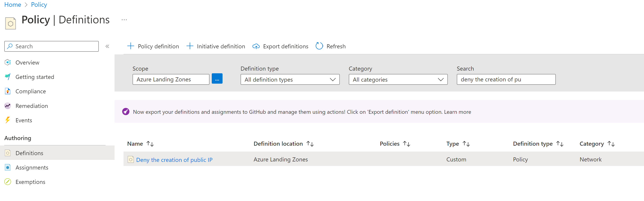
Task: Open Deny the creation of public IP
Action: (174, 160)
